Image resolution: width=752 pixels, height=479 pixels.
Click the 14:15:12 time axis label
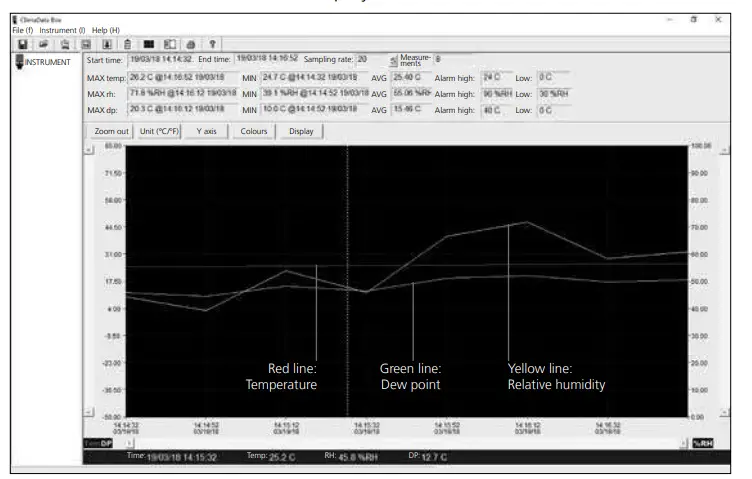tap(286, 428)
